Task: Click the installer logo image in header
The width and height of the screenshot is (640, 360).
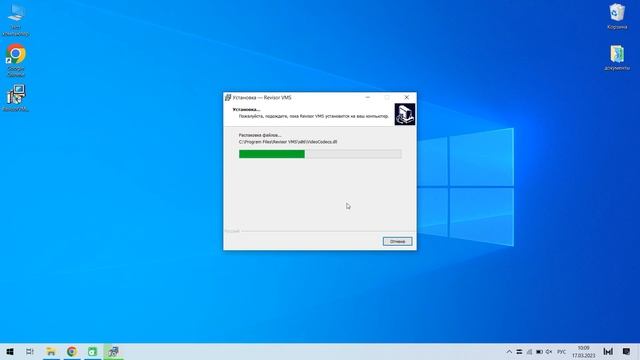Action: (x=404, y=114)
